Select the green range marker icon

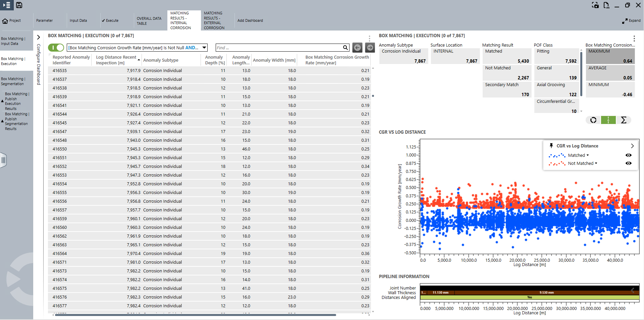coord(608,120)
